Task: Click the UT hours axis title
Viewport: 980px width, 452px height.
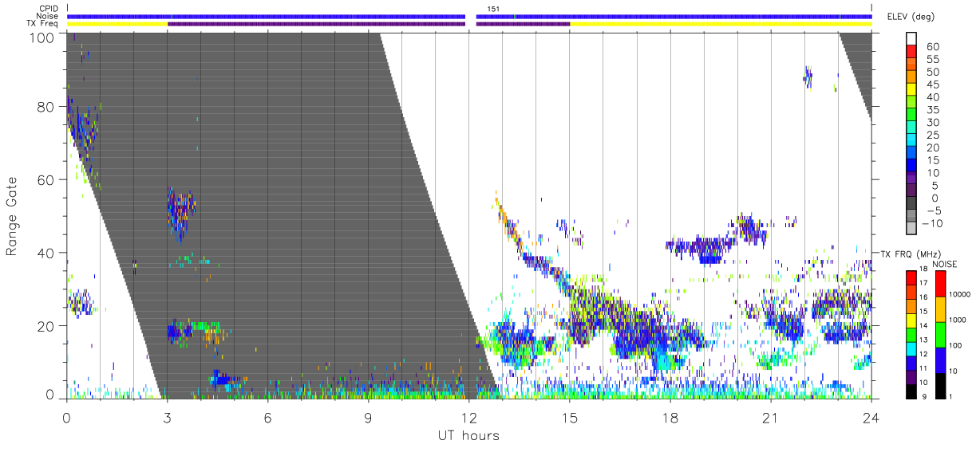Action: tap(468, 435)
